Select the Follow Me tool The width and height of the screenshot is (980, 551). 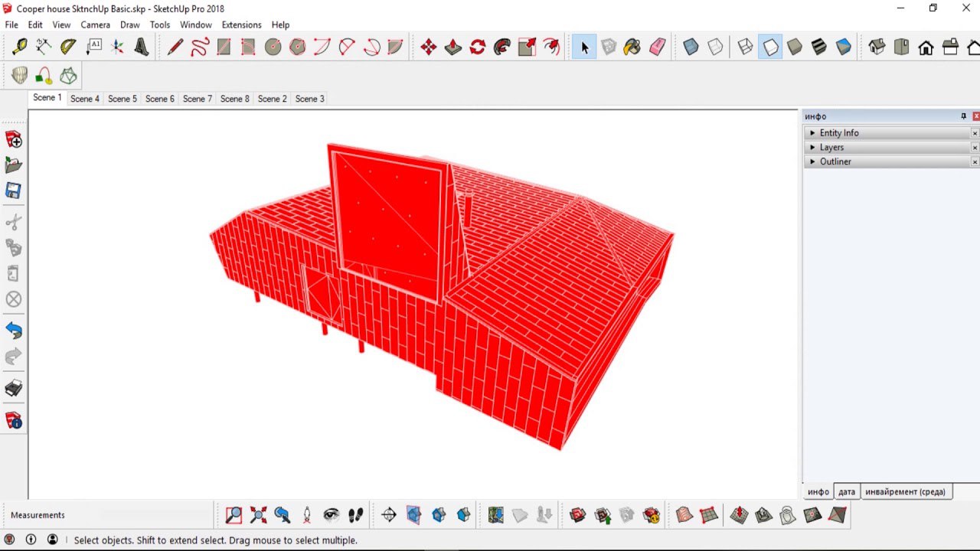point(502,47)
